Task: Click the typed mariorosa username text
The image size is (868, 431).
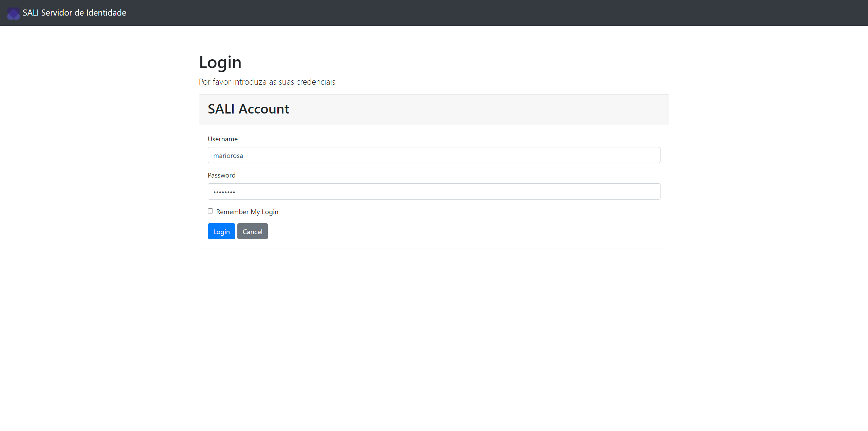Action: [x=228, y=156]
